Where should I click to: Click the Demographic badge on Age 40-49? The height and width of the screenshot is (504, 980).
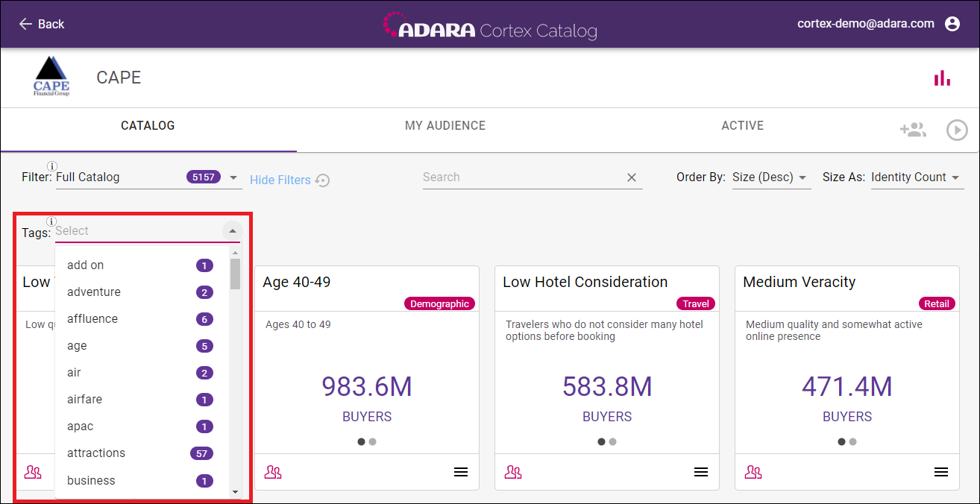pyautogui.click(x=439, y=303)
